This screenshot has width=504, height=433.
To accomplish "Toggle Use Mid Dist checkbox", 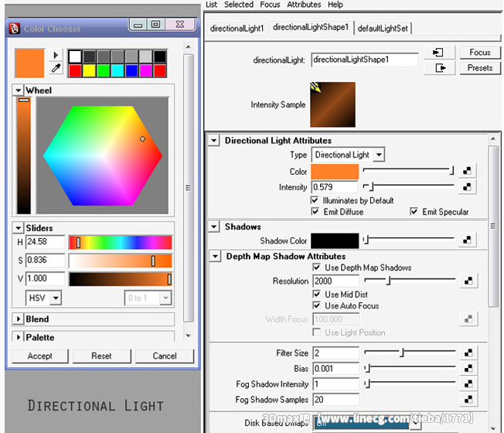I will (x=317, y=294).
